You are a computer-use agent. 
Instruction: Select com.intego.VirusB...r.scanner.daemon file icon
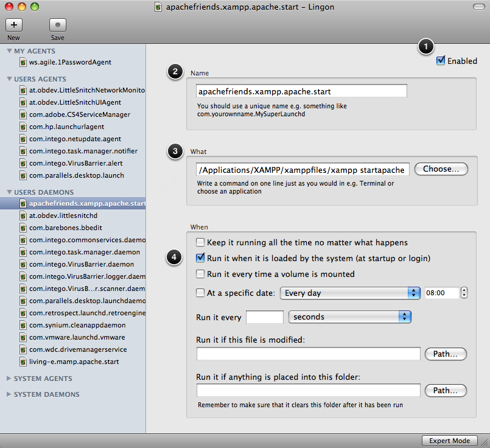23,289
